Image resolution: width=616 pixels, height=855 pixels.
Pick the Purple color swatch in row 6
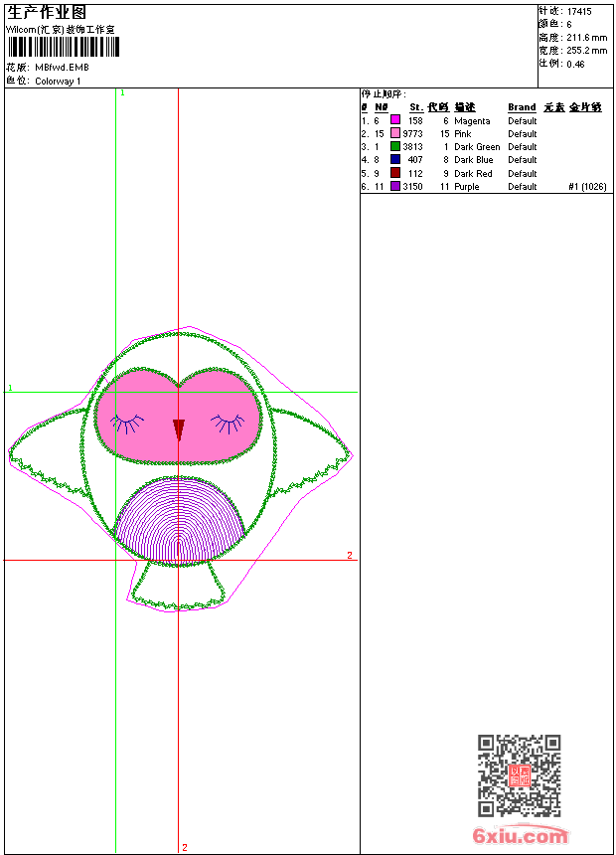395,186
